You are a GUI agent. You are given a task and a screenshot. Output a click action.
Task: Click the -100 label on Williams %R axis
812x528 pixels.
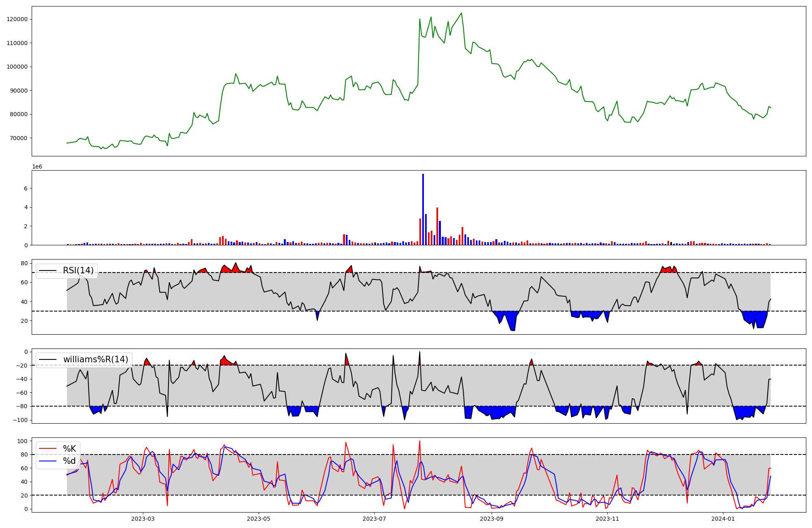tap(19, 420)
